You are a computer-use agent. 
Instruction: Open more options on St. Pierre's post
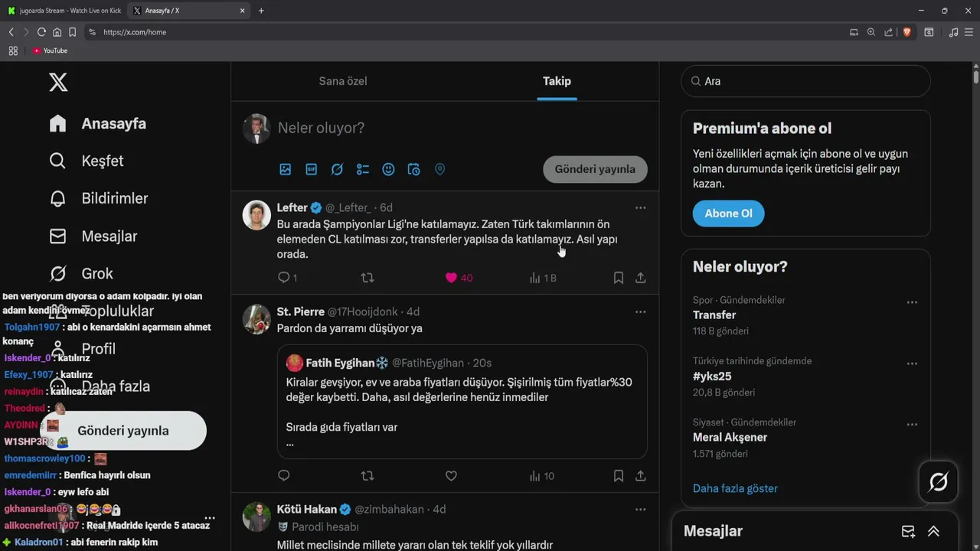coord(640,311)
